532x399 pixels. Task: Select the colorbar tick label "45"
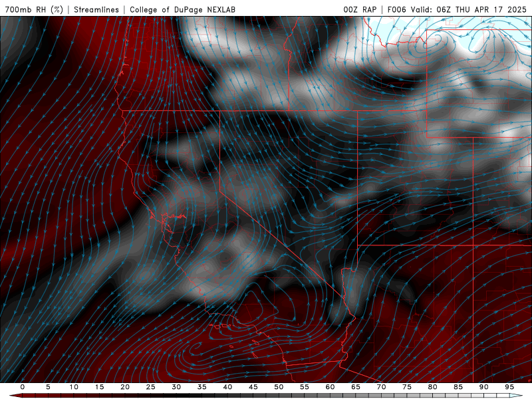click(x=253, y=387)
